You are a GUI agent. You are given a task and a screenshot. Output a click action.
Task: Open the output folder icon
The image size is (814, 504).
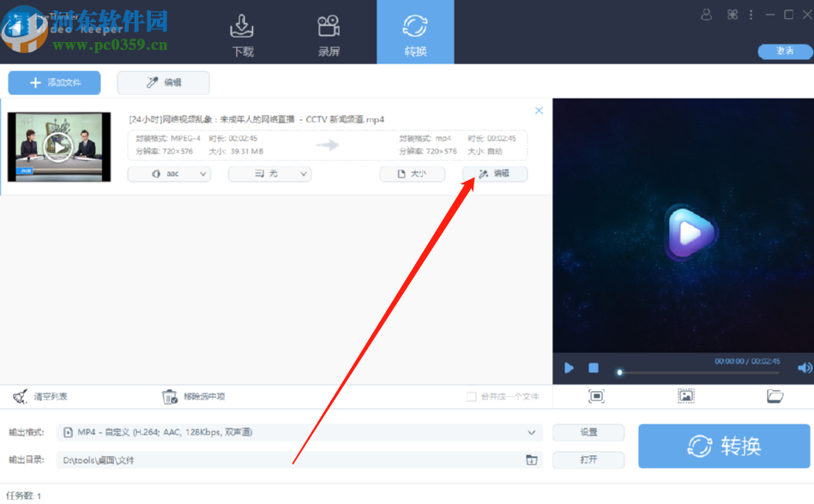point(774,396)
